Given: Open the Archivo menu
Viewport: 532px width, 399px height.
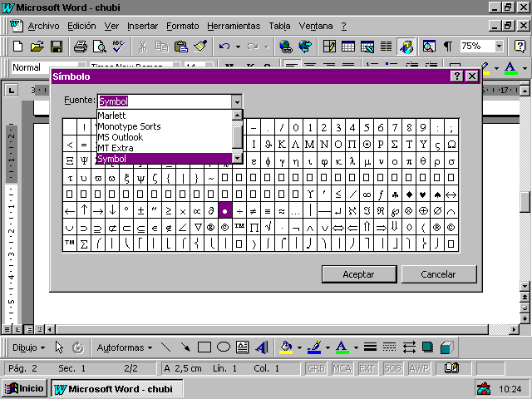Looking at the screenshot, I should coord(43,26).
